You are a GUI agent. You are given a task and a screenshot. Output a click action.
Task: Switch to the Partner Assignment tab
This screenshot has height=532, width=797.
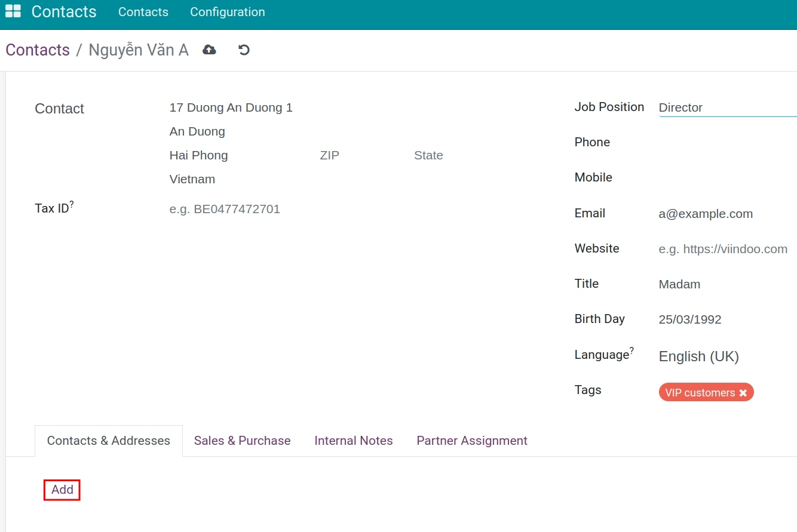(471, 441)
